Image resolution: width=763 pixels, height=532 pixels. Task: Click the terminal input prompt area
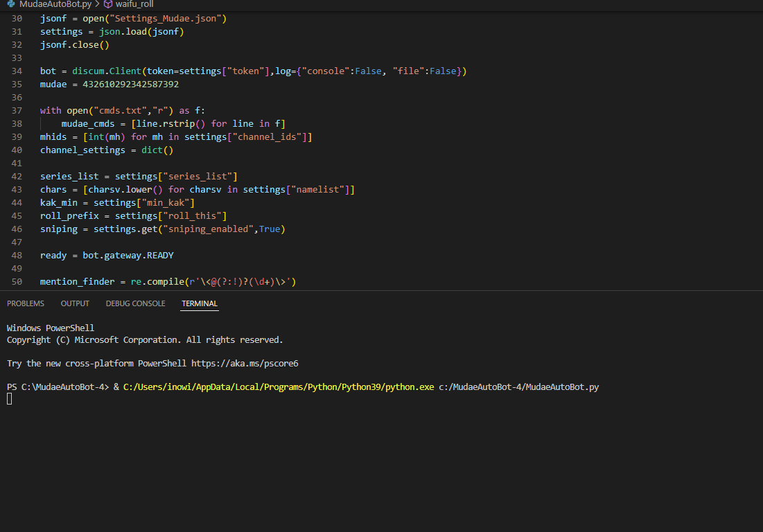point(8,398)
